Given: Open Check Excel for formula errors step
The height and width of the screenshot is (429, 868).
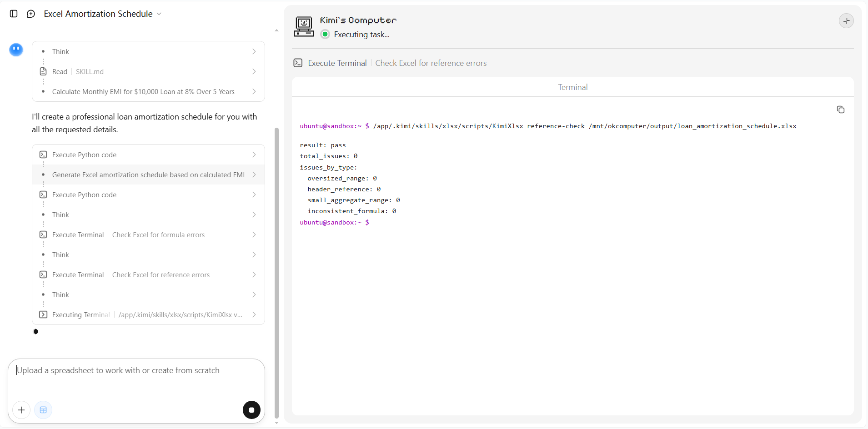Looking at the screenshot, I should click(x=148, y=234).
